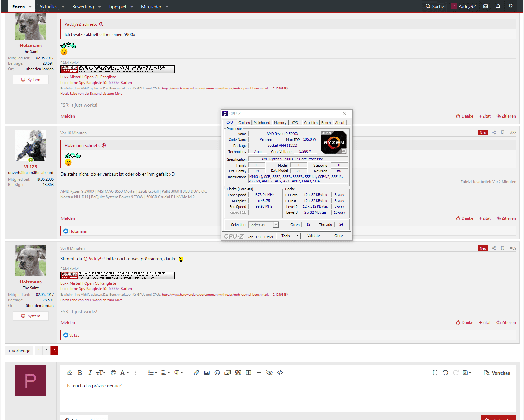This screenshot has height=420, width=524.
Task: Click the undo icon in editor
Action: point(445,373)
